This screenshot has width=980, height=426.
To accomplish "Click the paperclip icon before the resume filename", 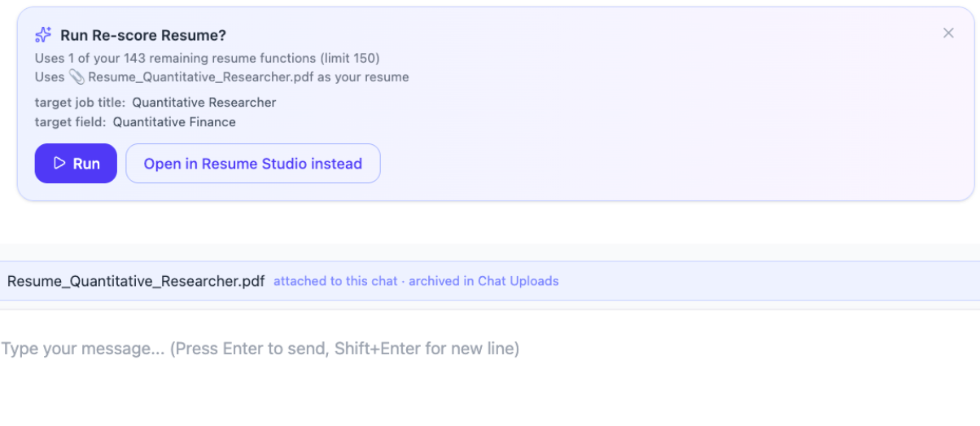I will [77, 77].
